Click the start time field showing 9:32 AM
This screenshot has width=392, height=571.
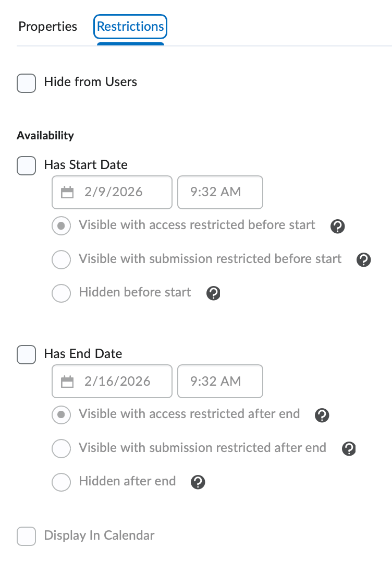coord(220,192)
